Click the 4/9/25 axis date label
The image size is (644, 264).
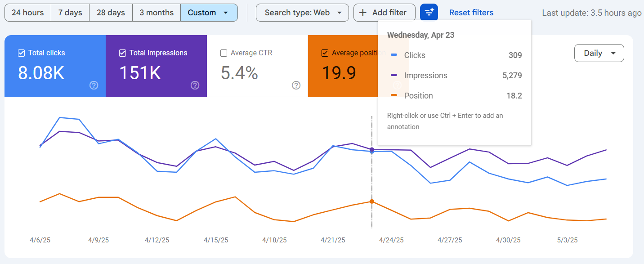click(x=98, y=240)
